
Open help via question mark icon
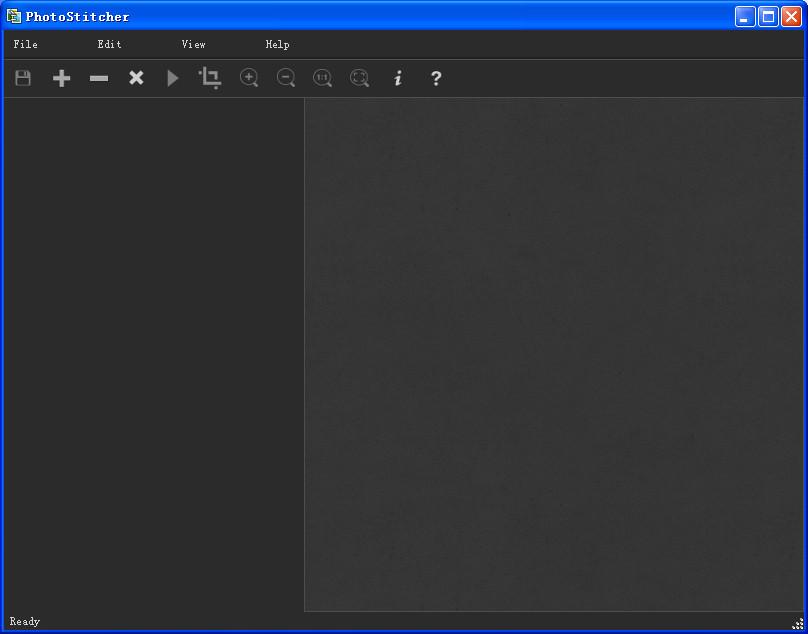[x=436, y=78]
